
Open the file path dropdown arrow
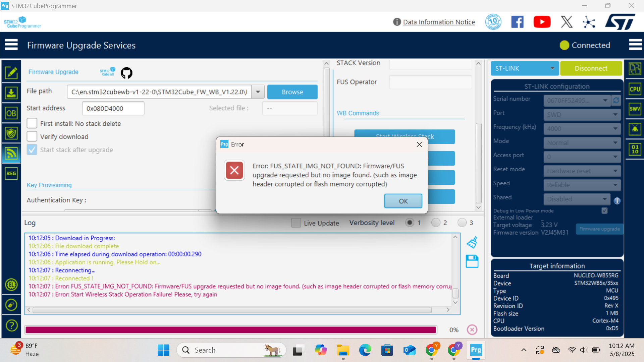[x=258, y=92]
